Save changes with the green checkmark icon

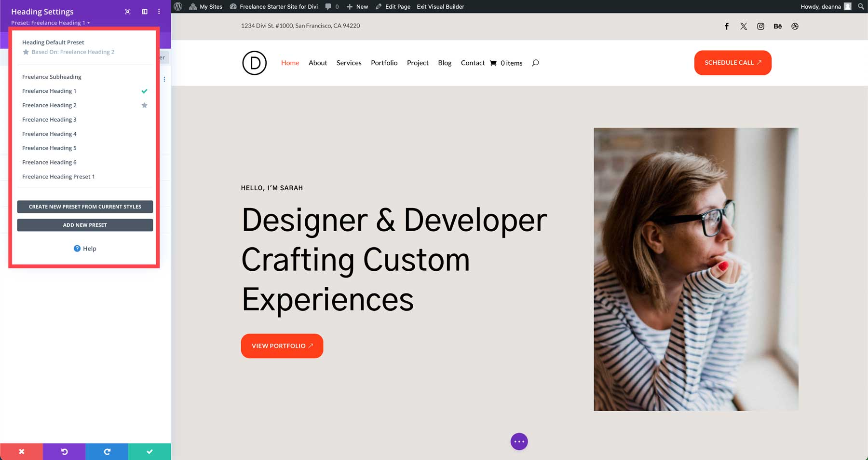149,451
